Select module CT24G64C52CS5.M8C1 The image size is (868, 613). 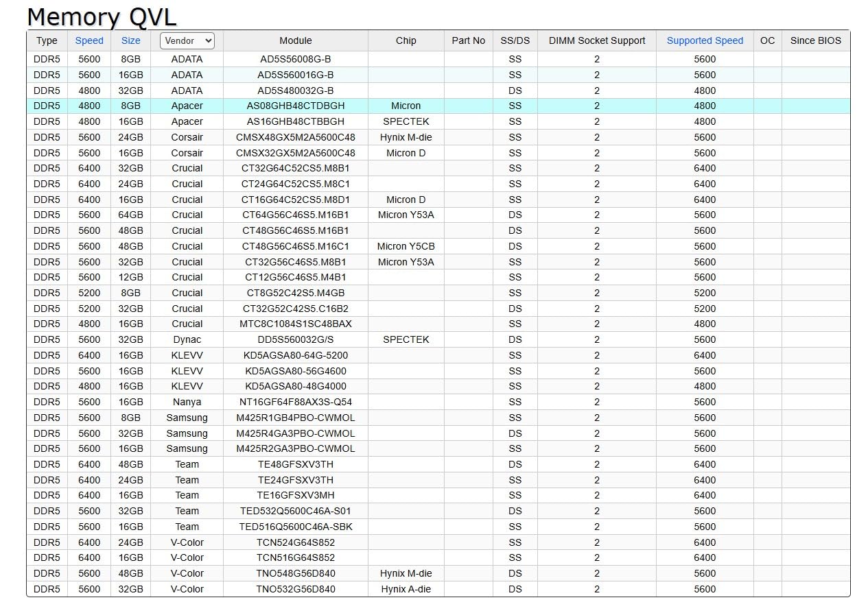[x=296, y=184]
